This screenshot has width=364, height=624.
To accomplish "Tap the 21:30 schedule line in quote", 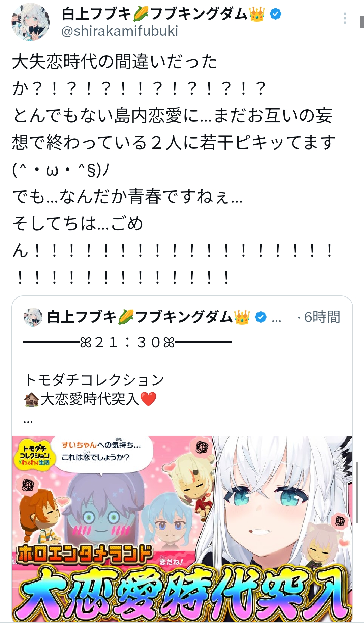I will point(127,342).
